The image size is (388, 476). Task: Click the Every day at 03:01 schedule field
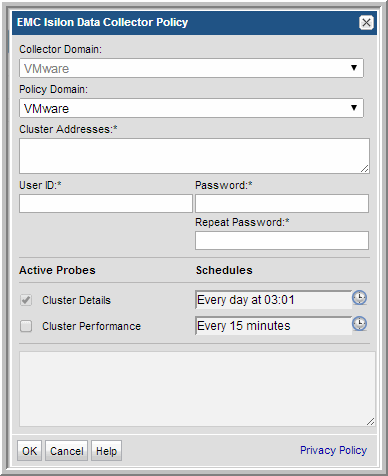pyautogui.click(x=273, y=300)
